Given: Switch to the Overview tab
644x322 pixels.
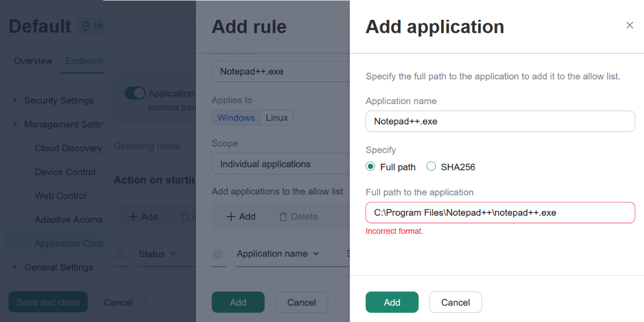Looking at the screenshot, I should (33, 61).
